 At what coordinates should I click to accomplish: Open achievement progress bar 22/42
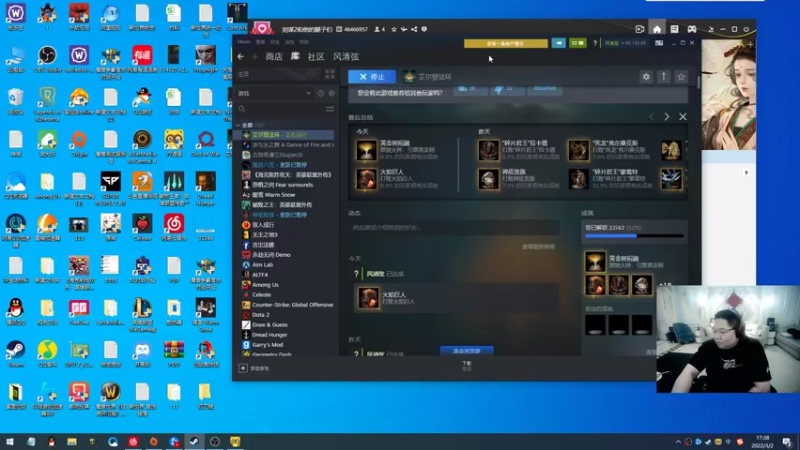634,236
